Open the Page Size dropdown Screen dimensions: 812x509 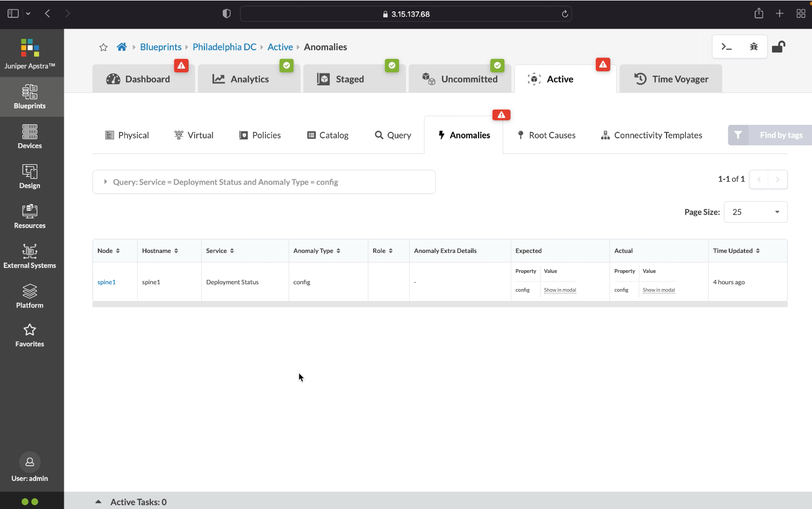755,212
